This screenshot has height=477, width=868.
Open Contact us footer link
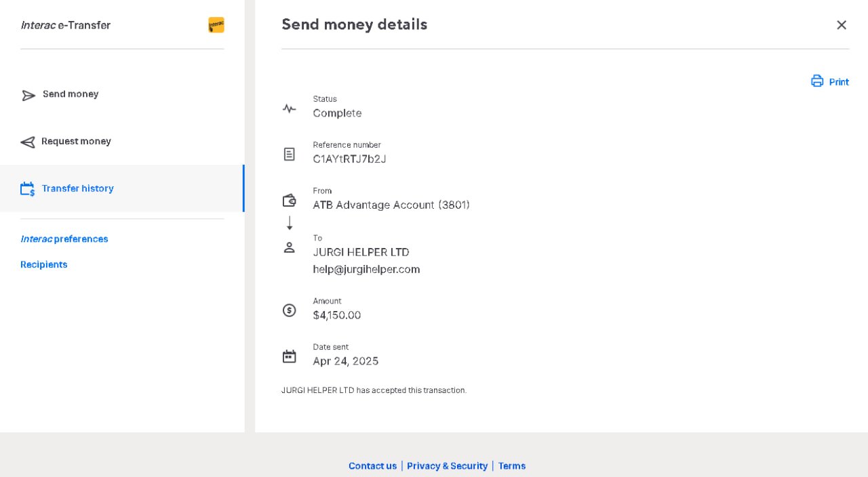pyautogui.click(x=372, y=466)
